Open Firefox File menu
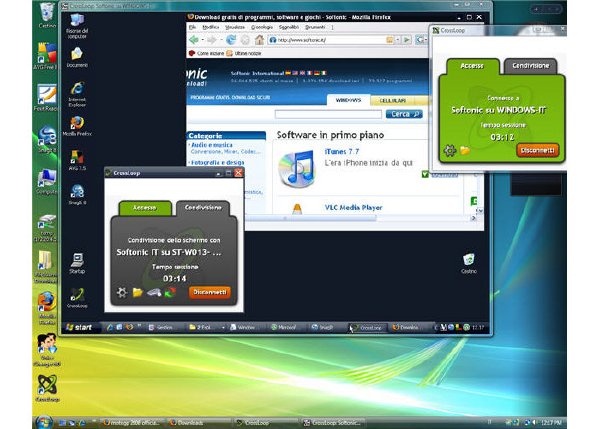Viewport: 600px width, 429px height. (x=192, y=27)
